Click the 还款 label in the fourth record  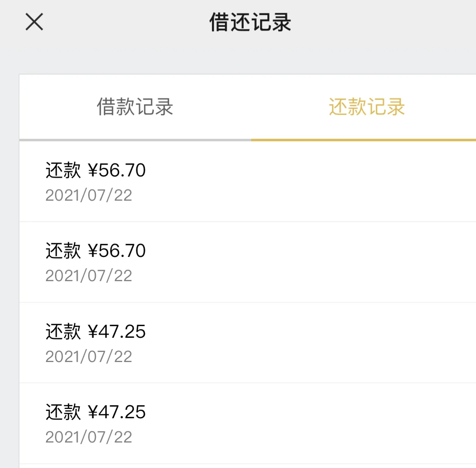tap(63, 412)
